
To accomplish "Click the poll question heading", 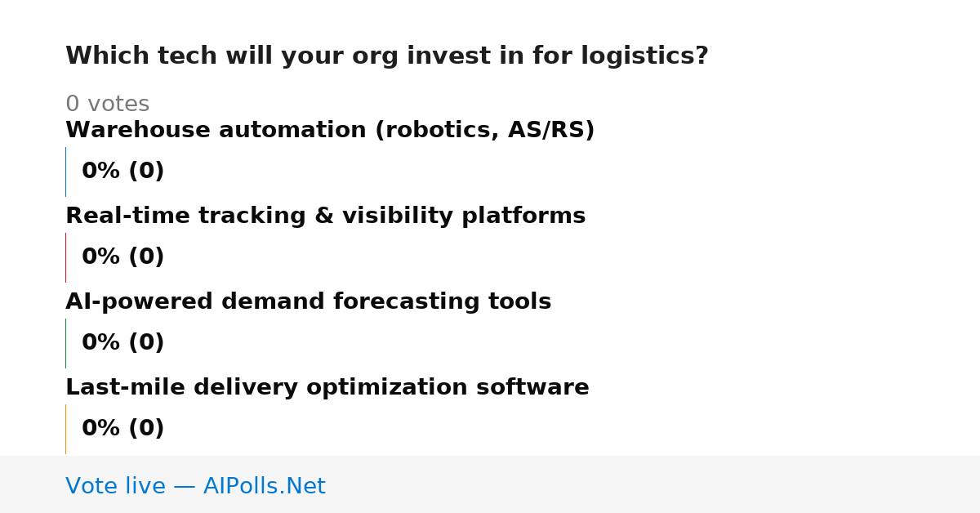I will (x=386, y=56).
